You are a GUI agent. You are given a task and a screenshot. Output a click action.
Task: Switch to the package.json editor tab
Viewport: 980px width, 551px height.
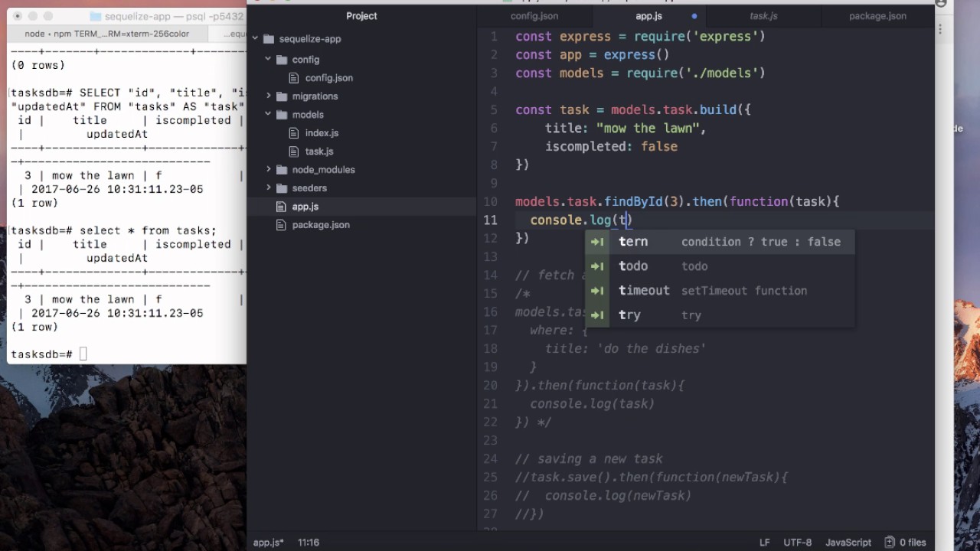tap(877, 16)
